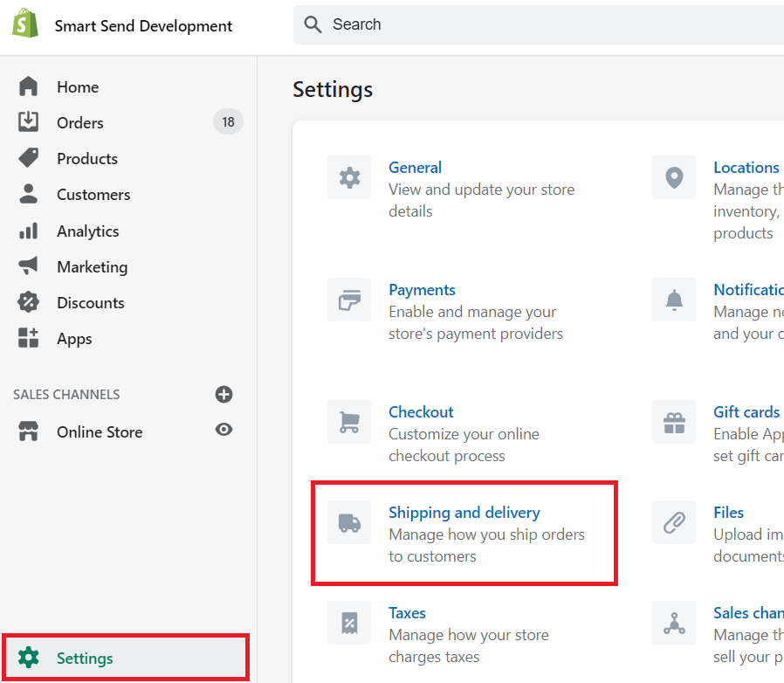
Task: Toggle Online Store visibility with the eye icon
Action: pyautogui.click(x=224, y=430)
